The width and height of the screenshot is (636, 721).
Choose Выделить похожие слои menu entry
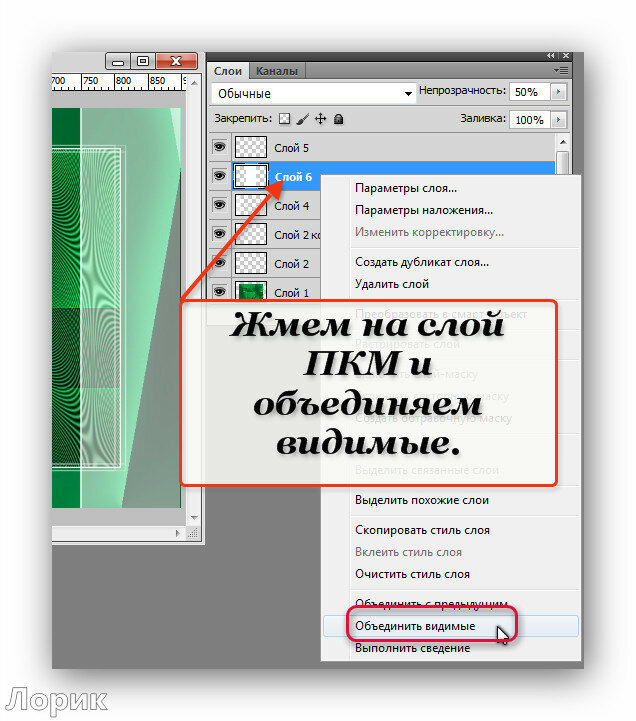coord(422,500)
